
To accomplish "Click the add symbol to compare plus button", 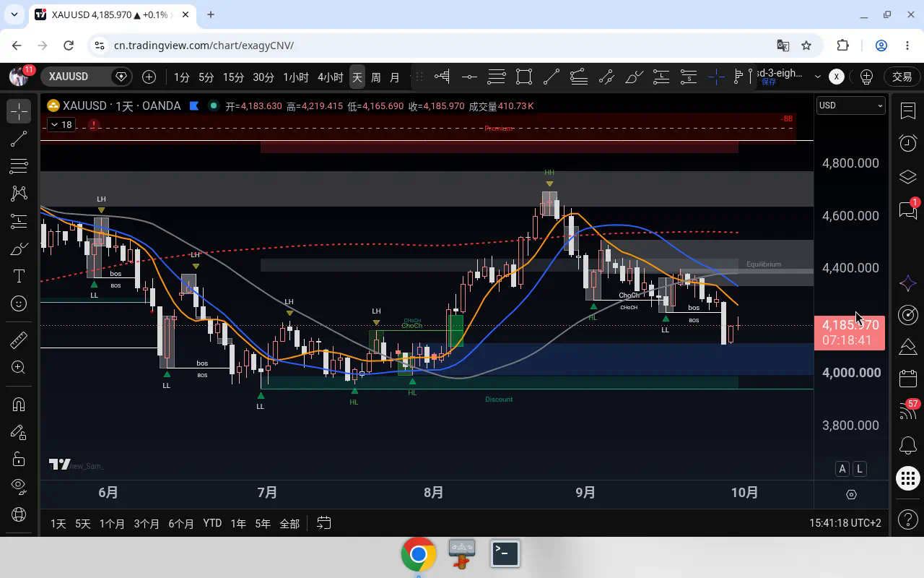I will 149,77.
